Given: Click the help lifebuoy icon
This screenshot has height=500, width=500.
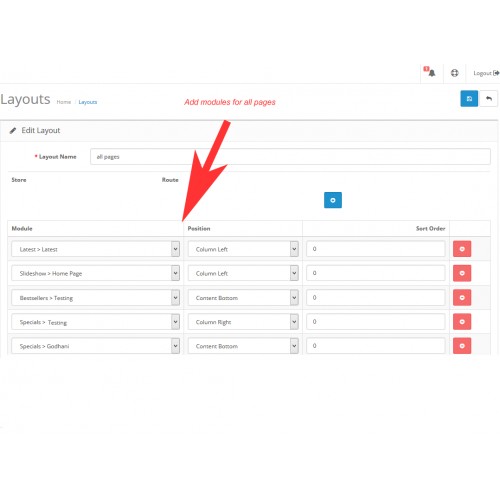Looking at the screenshot, I should click(x=455, y=73).
